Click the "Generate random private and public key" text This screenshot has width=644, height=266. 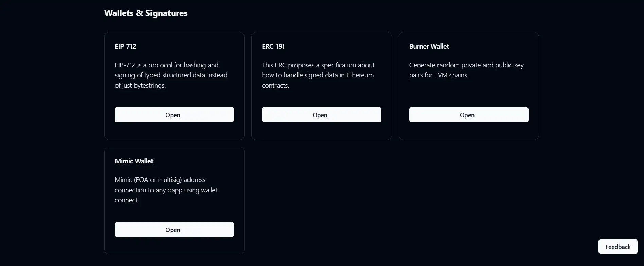tap(466, 65)
